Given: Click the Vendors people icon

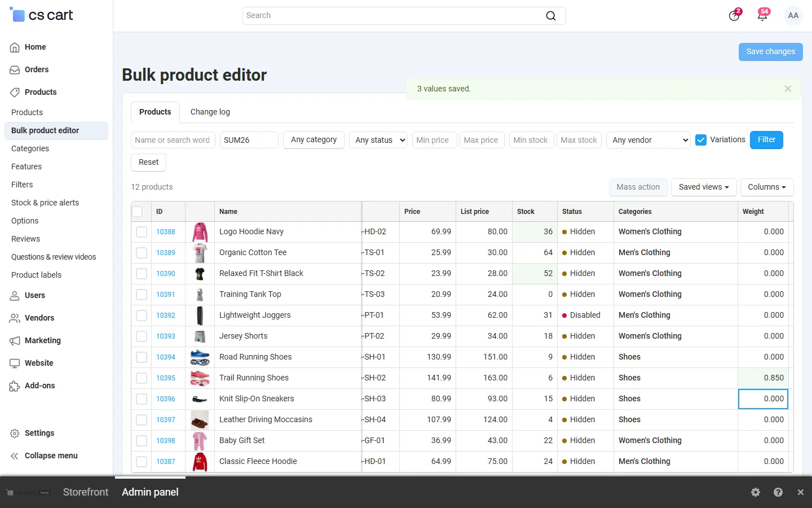Looking at the screenshot, I should (15, 318).
